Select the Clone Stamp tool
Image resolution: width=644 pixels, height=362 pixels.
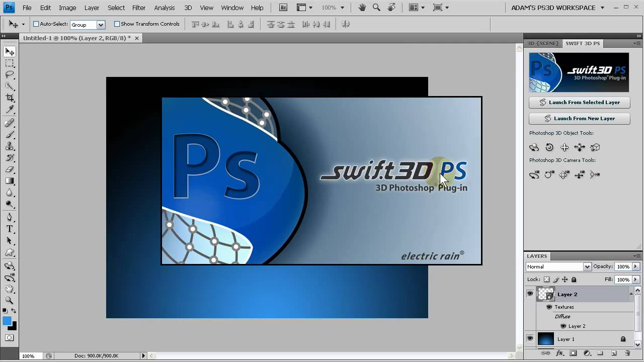pos(10,146)
